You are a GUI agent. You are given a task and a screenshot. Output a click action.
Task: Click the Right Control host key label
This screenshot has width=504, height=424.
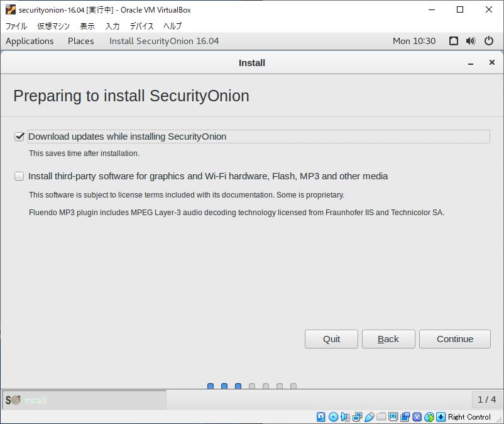tap(469, 417)
